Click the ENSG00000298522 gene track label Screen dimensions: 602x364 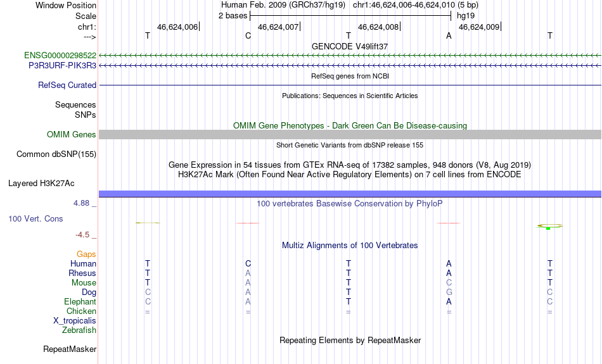(60, 56)
